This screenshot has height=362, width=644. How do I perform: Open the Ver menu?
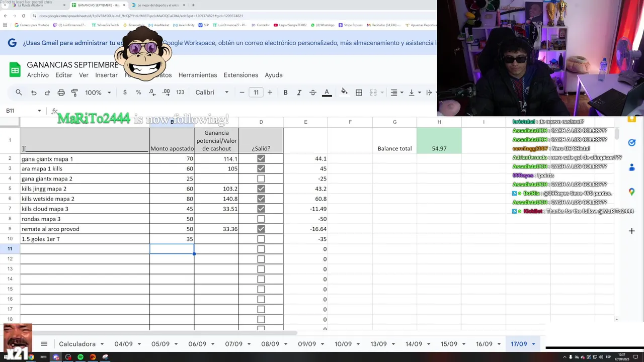(x=84, y=75)
